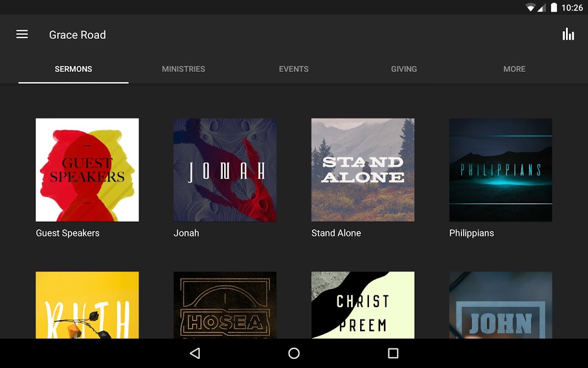588x368 pixels.
Task: Open the Christ Preeminent series artwork
Action: coord(363,305)
